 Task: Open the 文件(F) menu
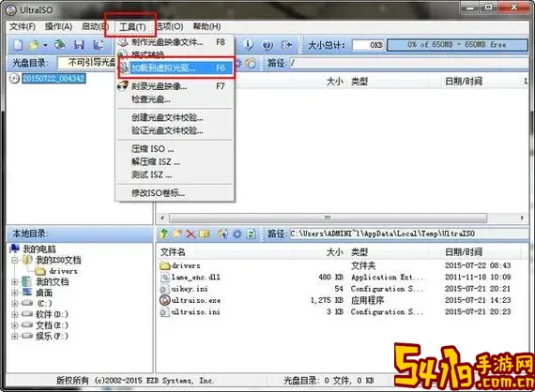coord(23,26)
